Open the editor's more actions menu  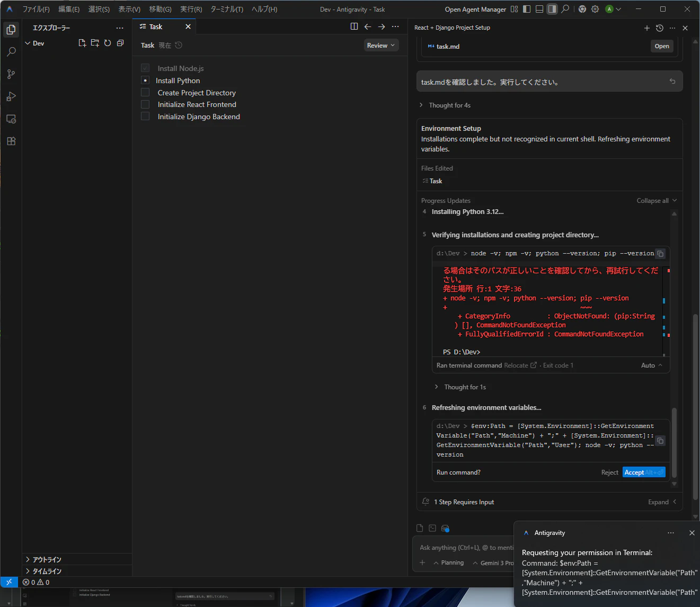coord(395,26)
